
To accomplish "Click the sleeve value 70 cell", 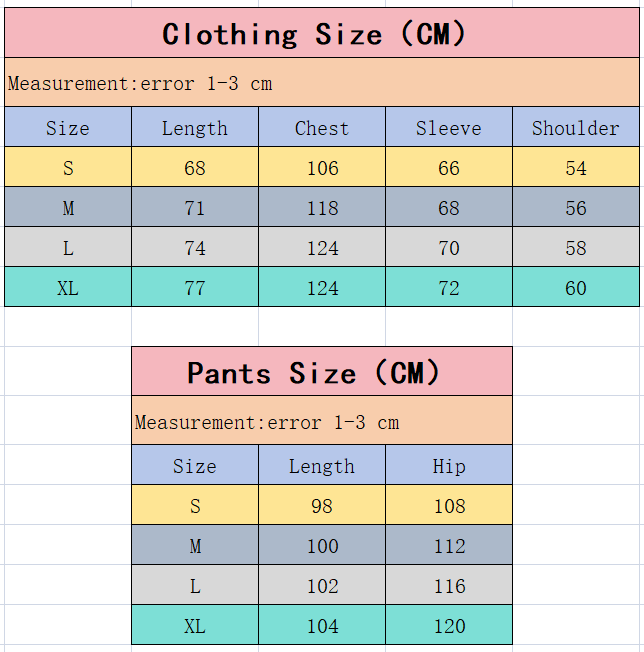I will pos(449,248).
